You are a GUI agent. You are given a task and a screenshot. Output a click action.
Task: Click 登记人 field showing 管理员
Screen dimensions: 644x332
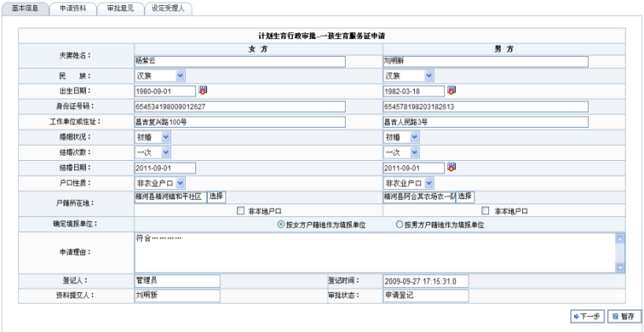click(177, 281)
